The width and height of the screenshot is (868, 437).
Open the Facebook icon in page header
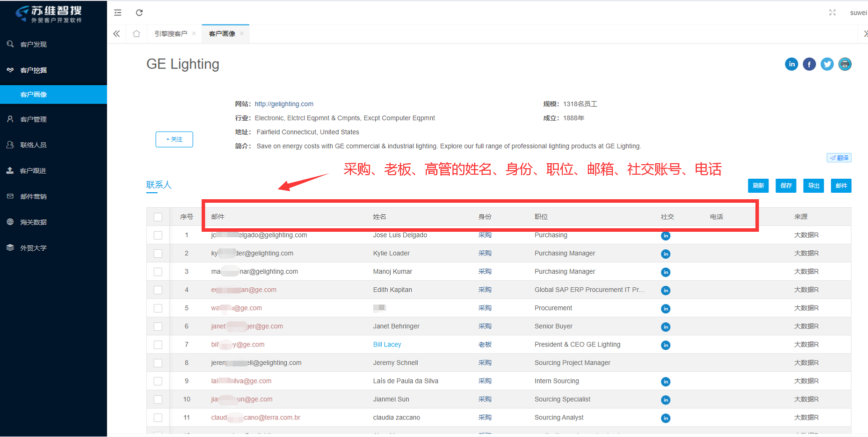click(x=809, y=64)
